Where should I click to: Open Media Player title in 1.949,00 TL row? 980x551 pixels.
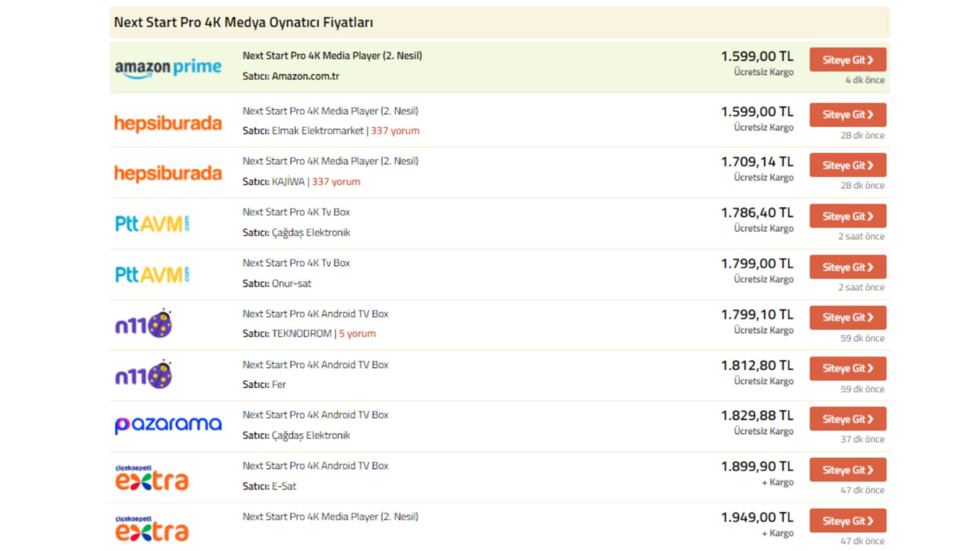click(330, 517)
